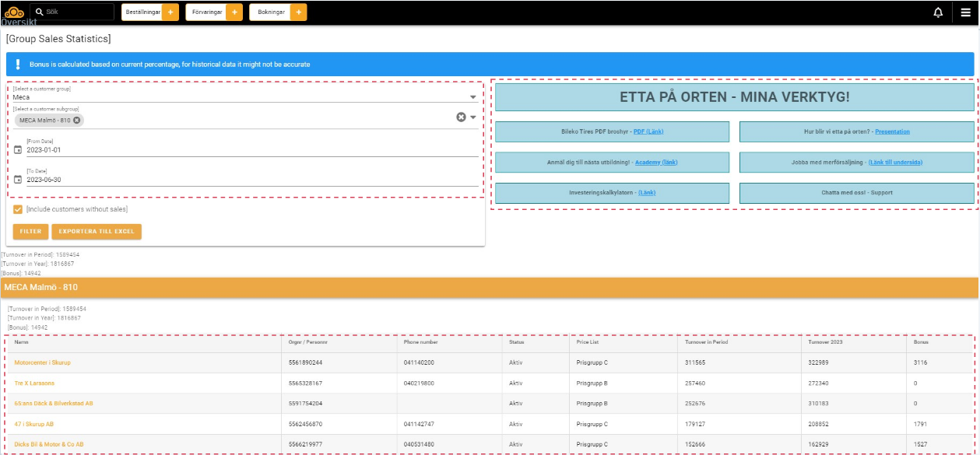Click the Phone number column header
The width and height of the screenshot is (980, 455).
[421, 342]
